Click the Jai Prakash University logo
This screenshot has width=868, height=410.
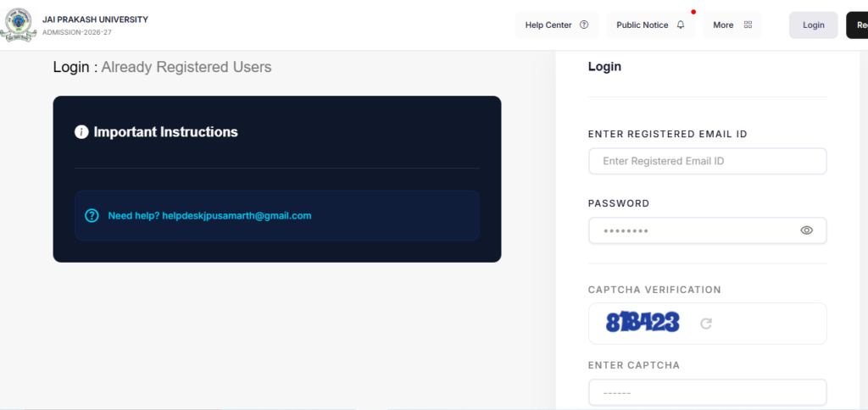point(18,25)
